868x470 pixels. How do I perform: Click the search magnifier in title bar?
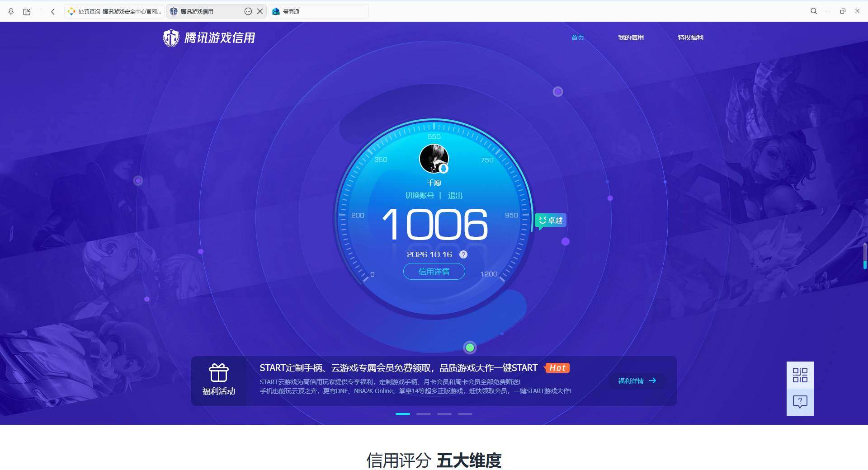(x=814, y=11)
